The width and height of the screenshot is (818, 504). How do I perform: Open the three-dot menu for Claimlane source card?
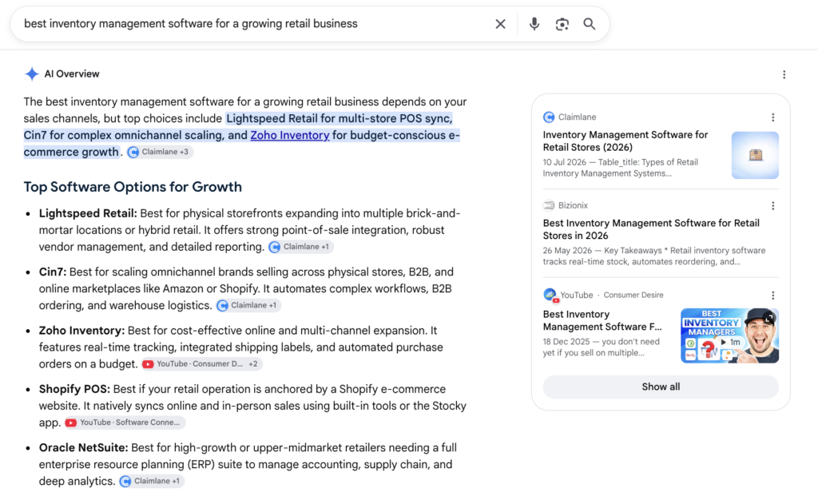point(773,117)
